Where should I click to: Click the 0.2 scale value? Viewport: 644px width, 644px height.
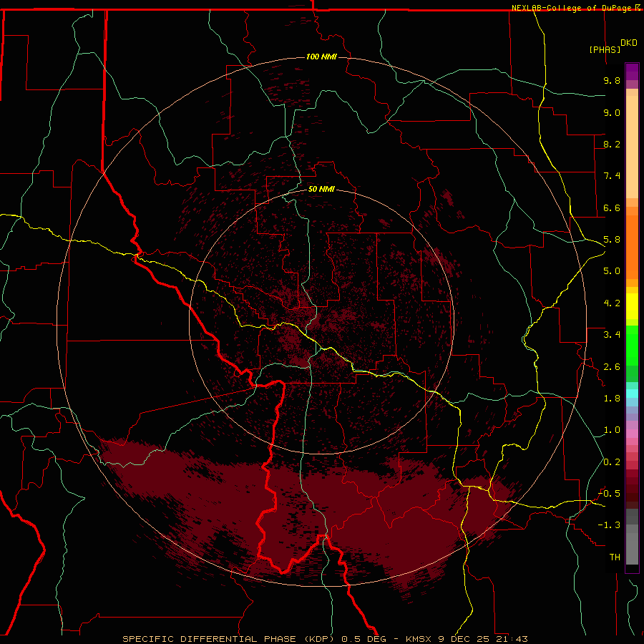point(612,462)
